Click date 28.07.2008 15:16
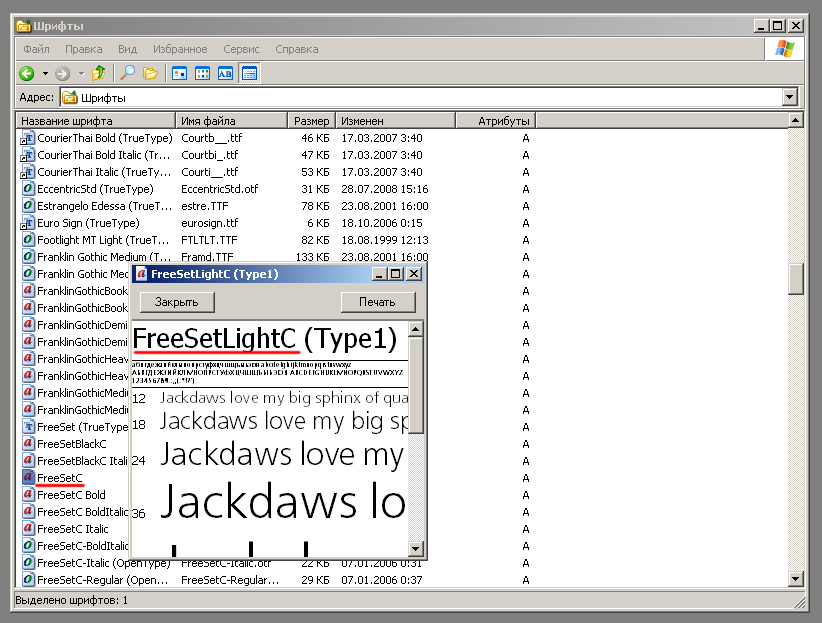 coord(385,189)
